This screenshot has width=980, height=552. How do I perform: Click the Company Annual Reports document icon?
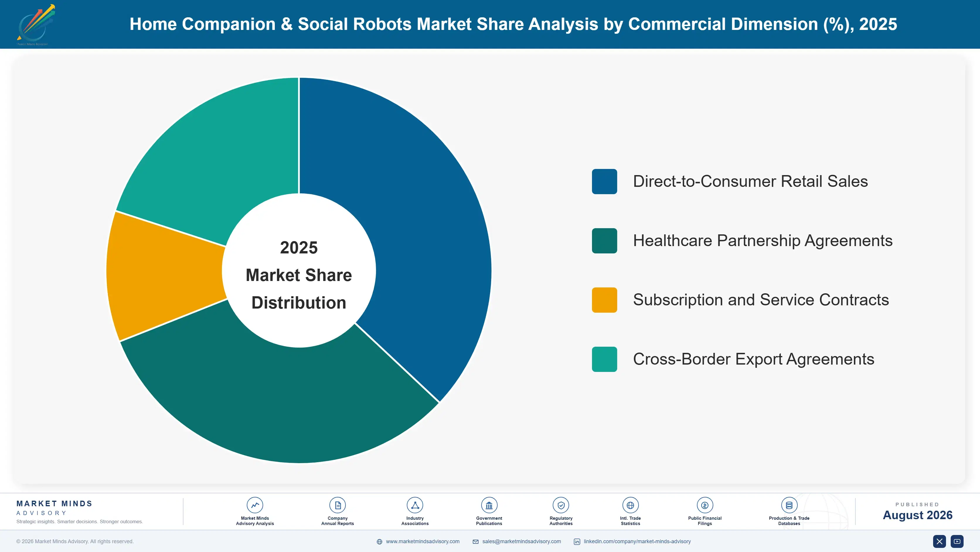coord(337,505)
